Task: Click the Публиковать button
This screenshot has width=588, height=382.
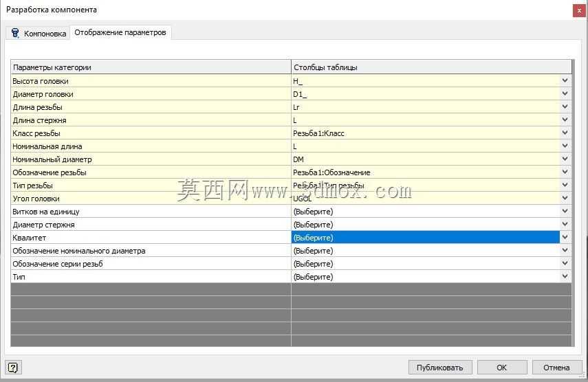Action: [440, 368]
